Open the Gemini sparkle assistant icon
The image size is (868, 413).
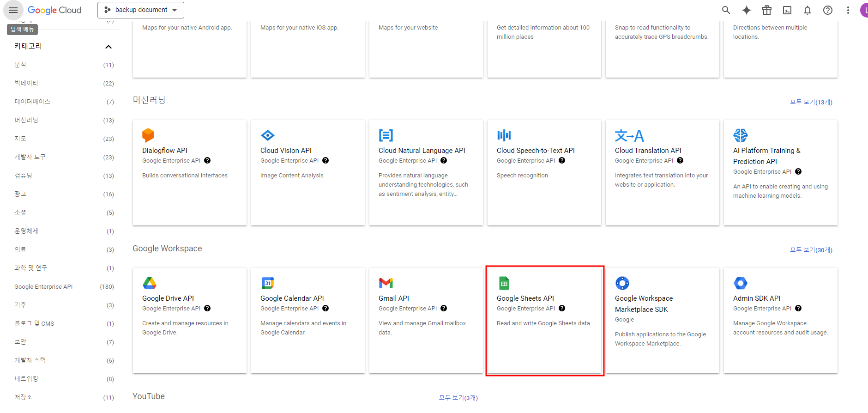747,10
